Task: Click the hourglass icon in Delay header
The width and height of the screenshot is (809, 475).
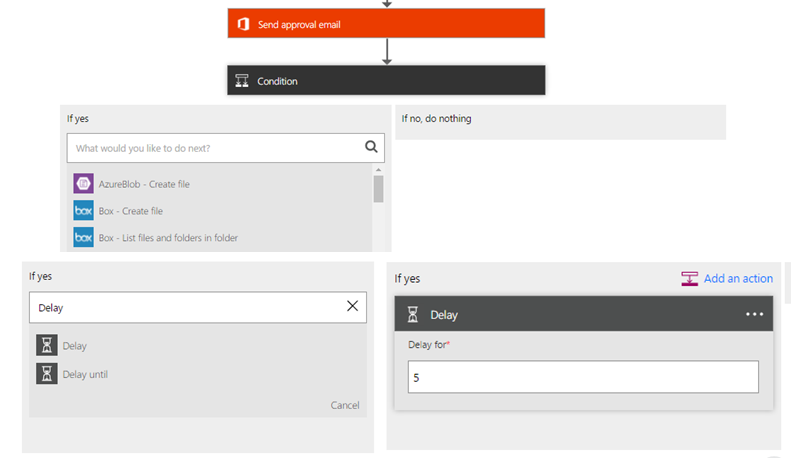Action: point(413,315)
